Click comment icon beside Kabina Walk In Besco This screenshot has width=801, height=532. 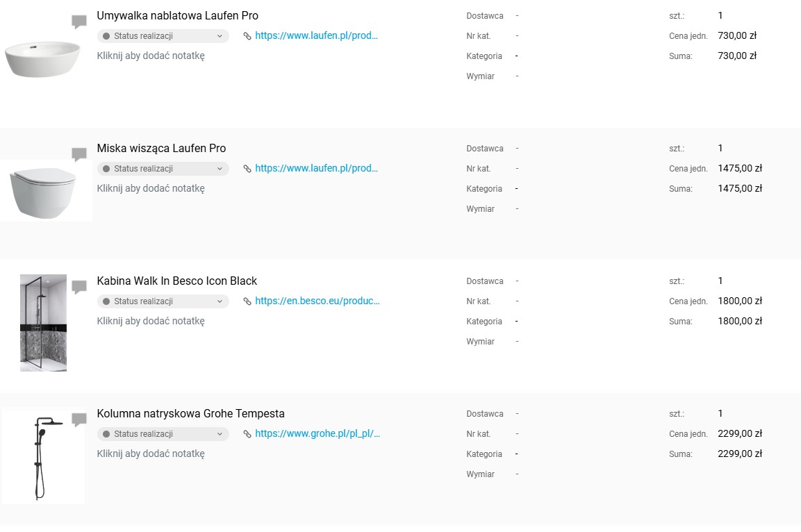(x=79, y=287)
